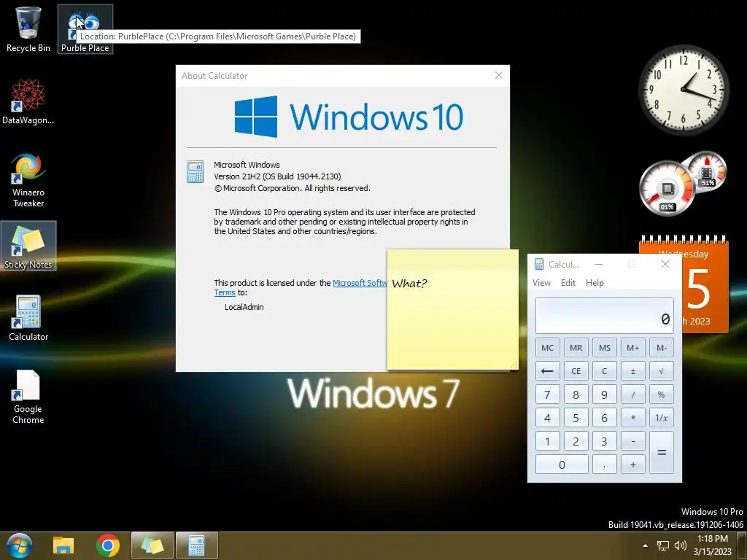This screenshot has height=560, width=747.
Task: Switch to Calculator taskbar button
Action: pos(197,545)
